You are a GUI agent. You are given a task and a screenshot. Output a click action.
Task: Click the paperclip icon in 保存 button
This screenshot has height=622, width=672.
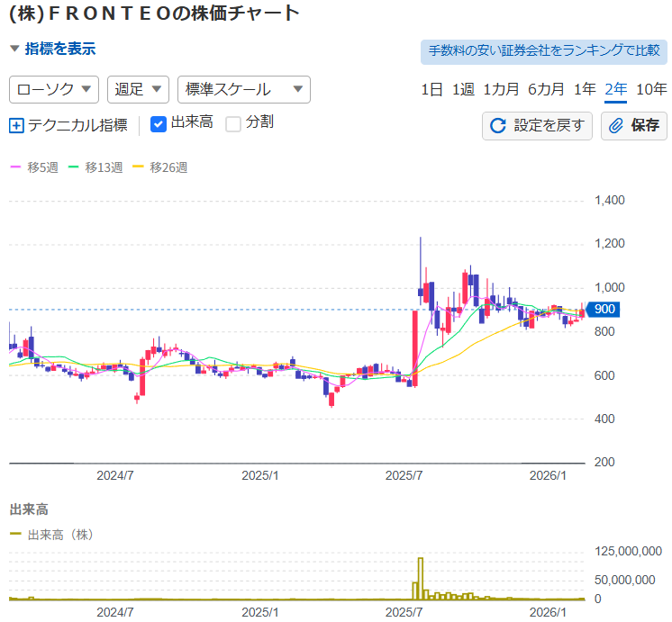tap(617, 126)
